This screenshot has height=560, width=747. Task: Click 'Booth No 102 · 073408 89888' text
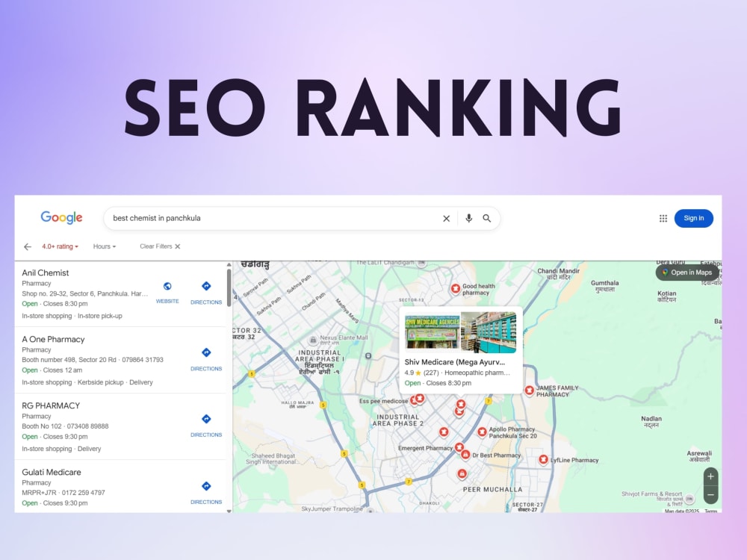click(x=65, y=426)
